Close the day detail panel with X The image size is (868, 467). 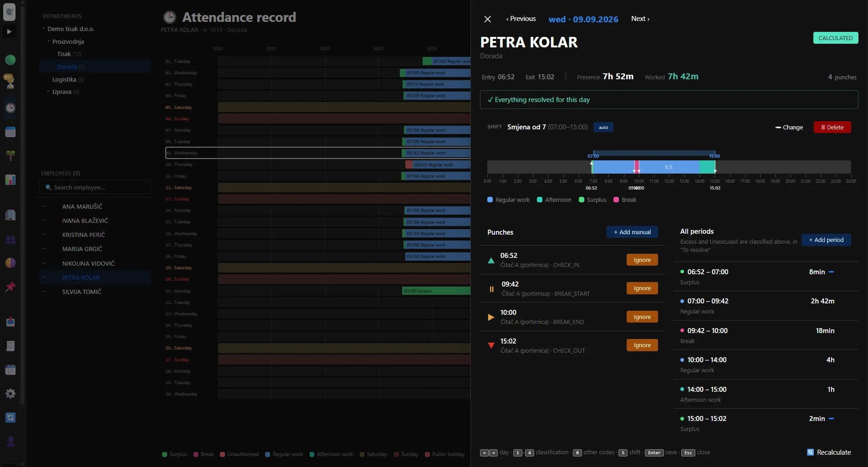tap(487, 19)
